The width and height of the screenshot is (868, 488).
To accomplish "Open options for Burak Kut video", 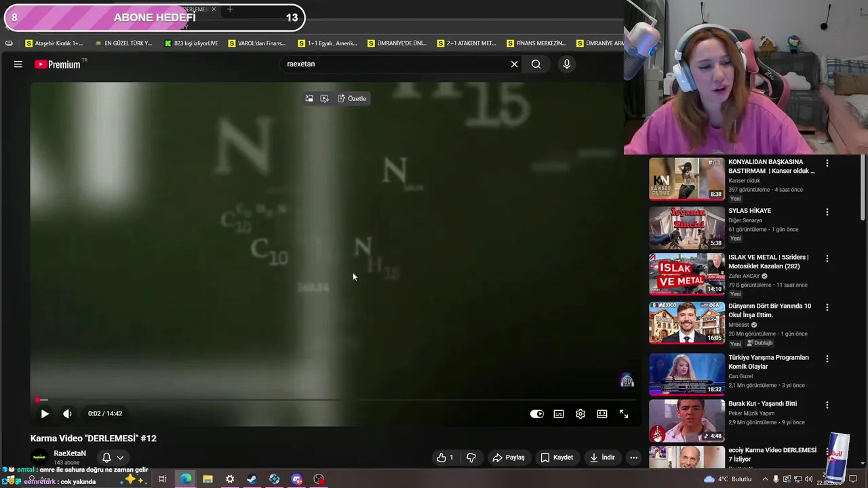I will [827, 405].
